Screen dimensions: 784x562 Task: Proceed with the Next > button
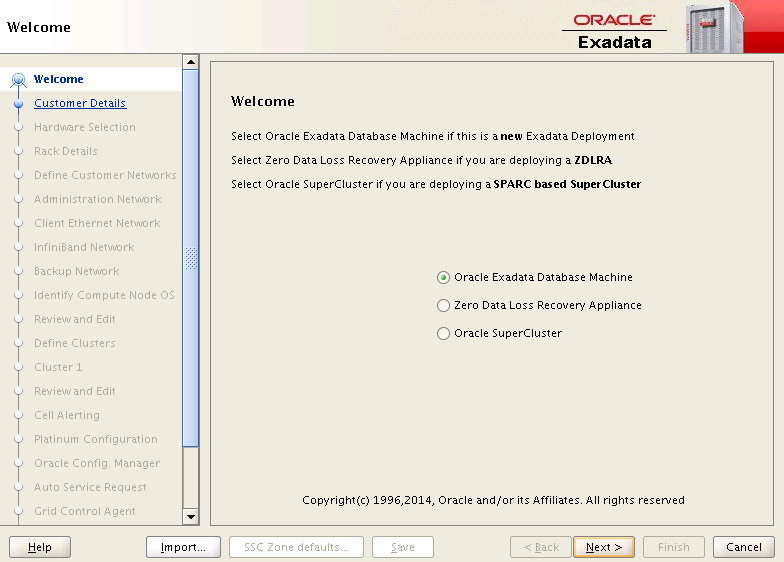604,547
